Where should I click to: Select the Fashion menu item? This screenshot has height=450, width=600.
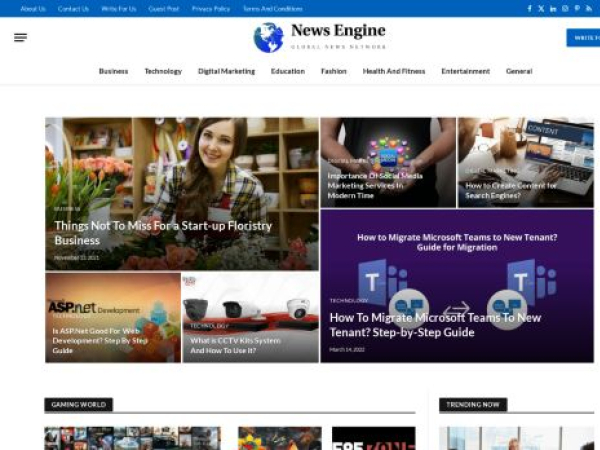click(334, 71)
